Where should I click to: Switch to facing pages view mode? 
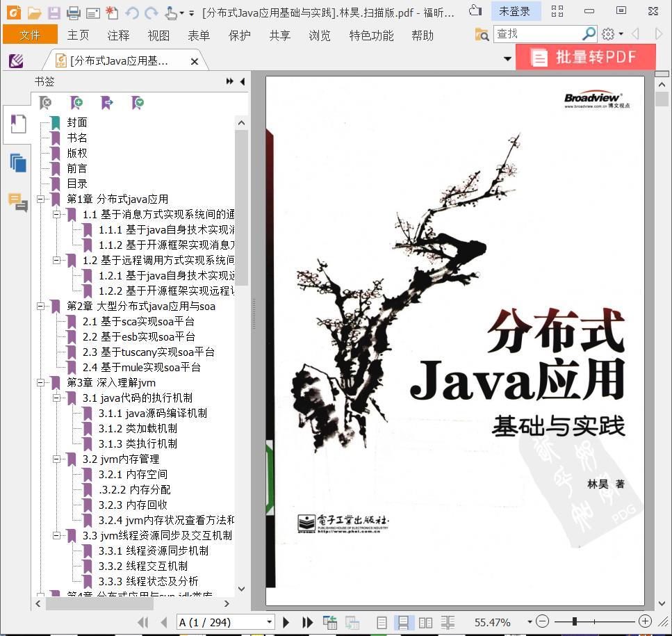pyautogui.click(x=425, y=622)
